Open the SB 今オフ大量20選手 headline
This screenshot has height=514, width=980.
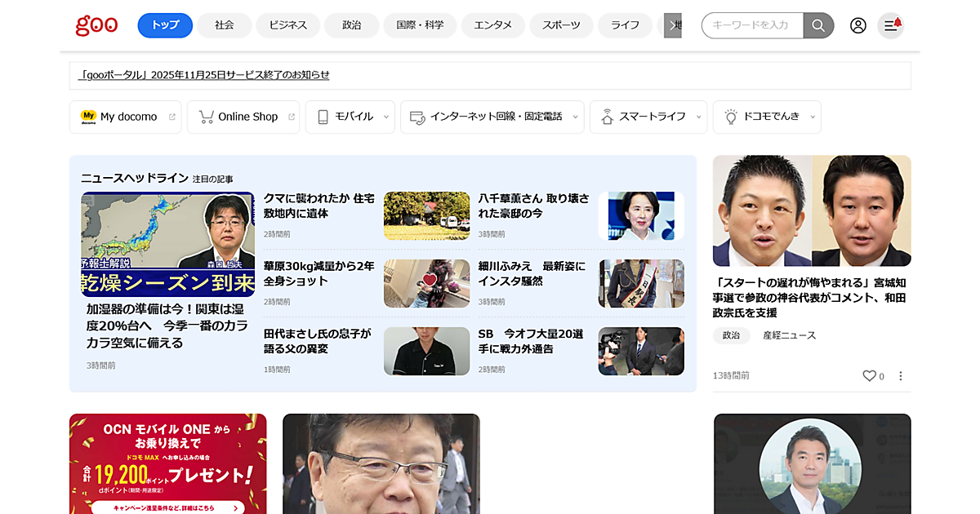pyautogui.click(x=531, y=341)
